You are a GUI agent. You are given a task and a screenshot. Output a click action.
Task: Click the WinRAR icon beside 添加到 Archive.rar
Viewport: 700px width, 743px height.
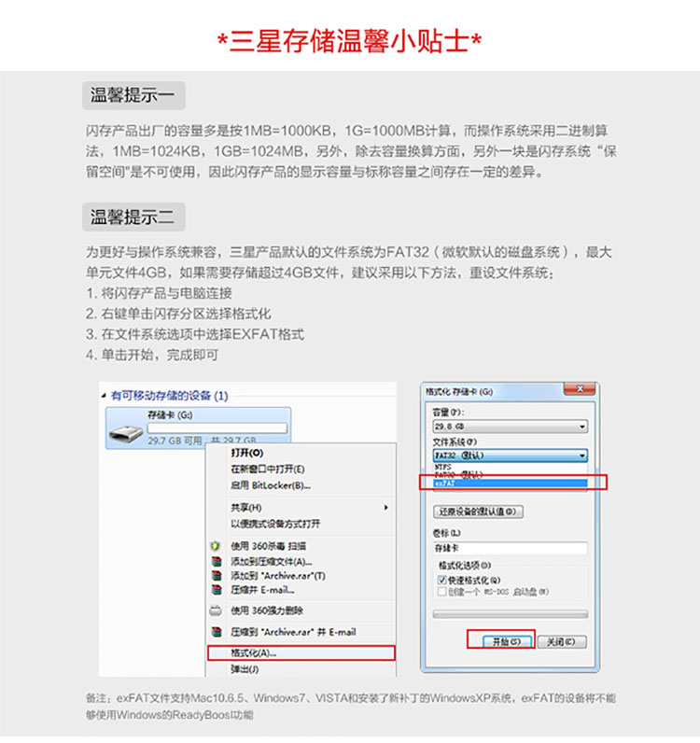coord(217,576)
